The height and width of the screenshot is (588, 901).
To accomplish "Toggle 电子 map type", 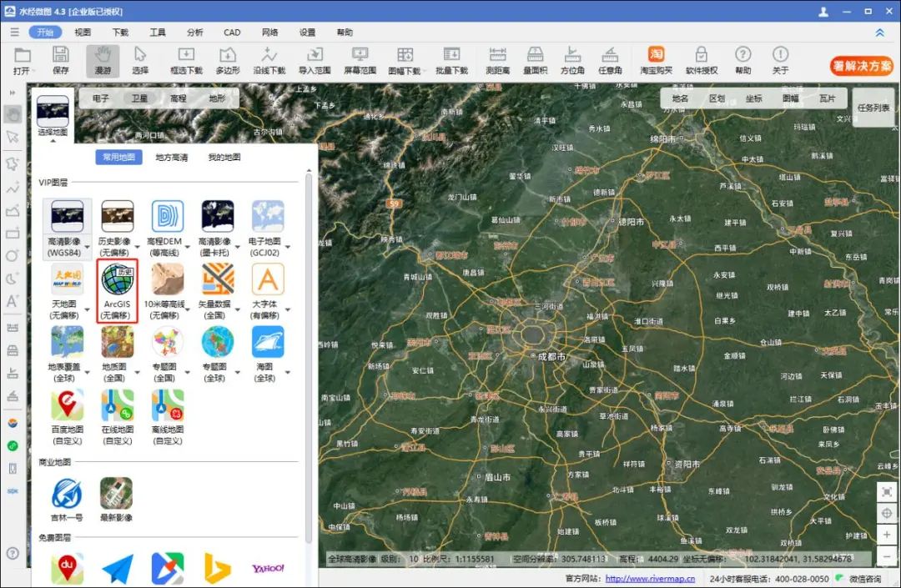I will click(x=101, y=98).
